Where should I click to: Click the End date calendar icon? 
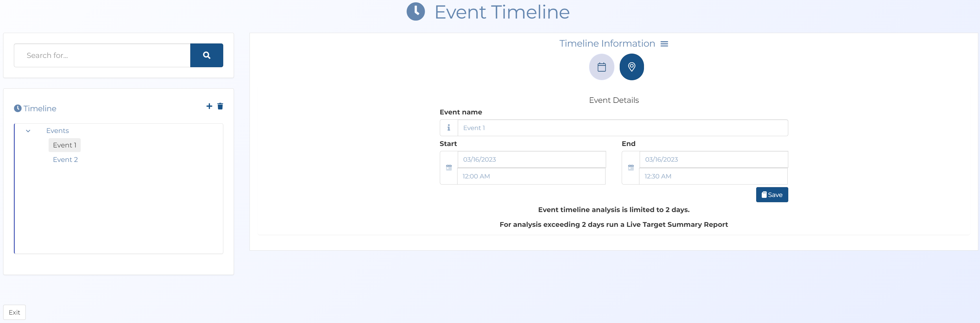click(630, 168)
